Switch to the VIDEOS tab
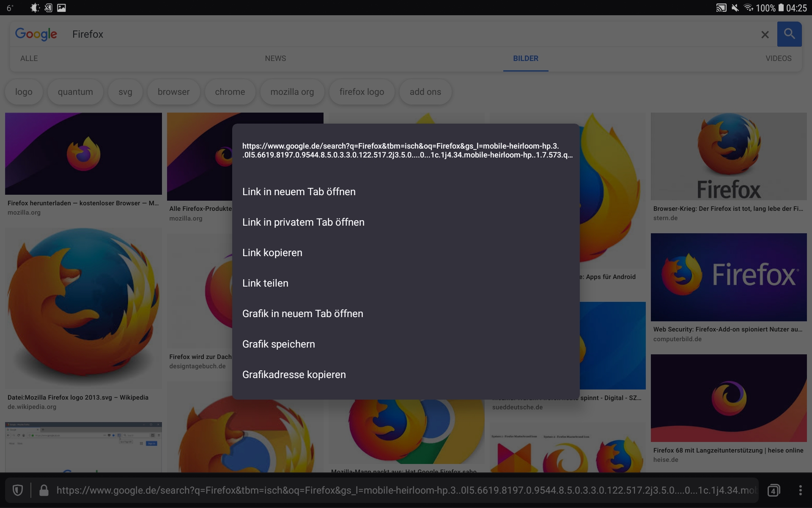This screenshot has height=508, width=812. click(x=778, y=58)
